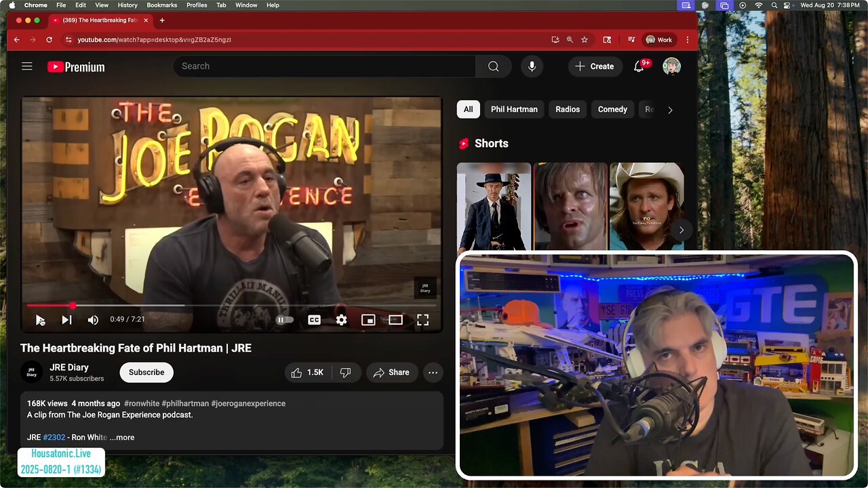Open the more actions ellipsis menu
The image size is (868, 488).
[x=433, y=372]
